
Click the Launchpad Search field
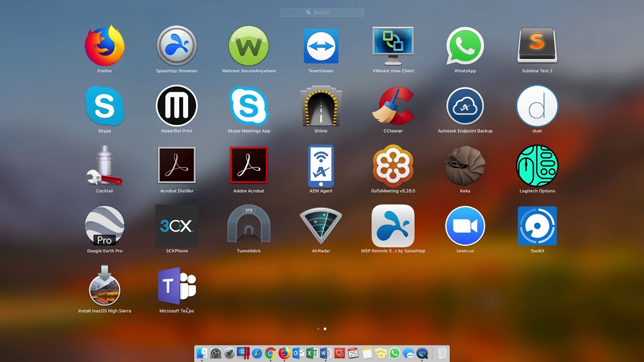click(322, 13)
